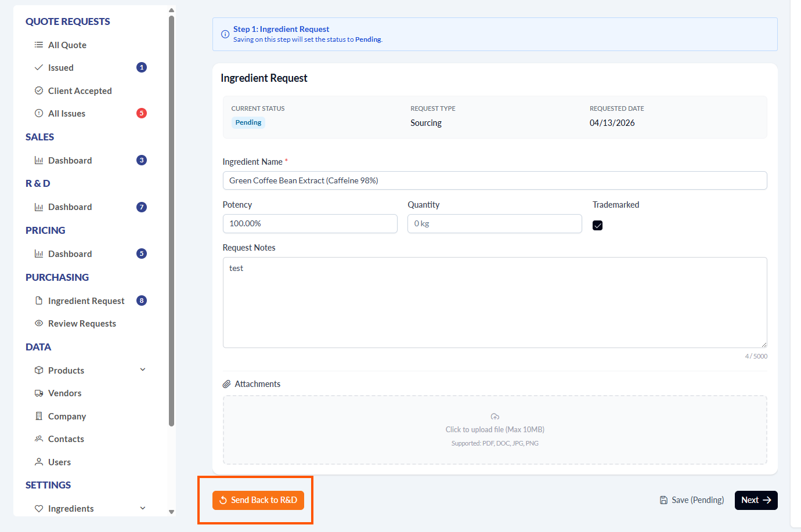Click the R&D Dashboard chart icon
The image size is (801, 532).
(39, 207)
